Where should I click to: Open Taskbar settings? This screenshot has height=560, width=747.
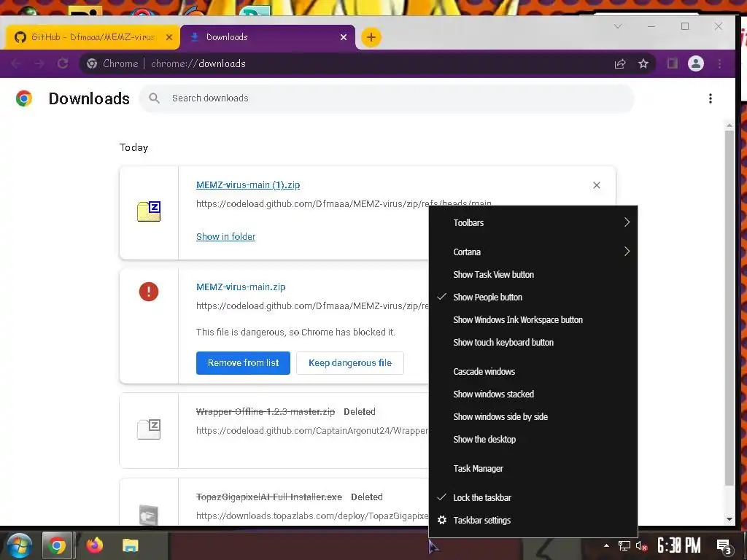click(533, 521)
